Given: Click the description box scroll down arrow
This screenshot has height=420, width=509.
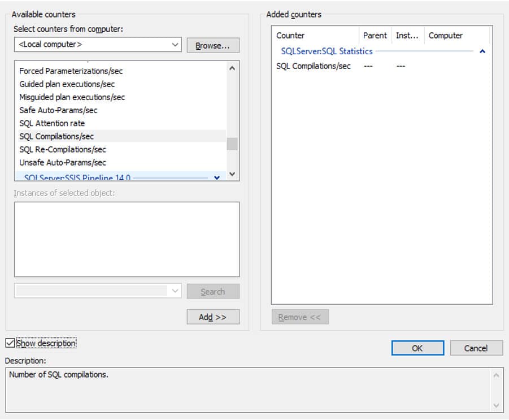Looking at the screenshot, I should (496, 405).
